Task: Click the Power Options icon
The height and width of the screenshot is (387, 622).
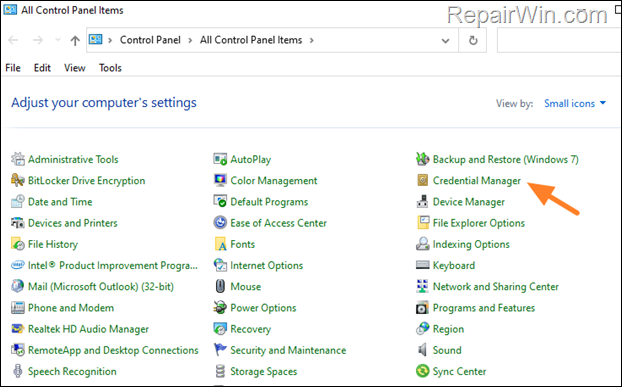Action: (220, 308)
